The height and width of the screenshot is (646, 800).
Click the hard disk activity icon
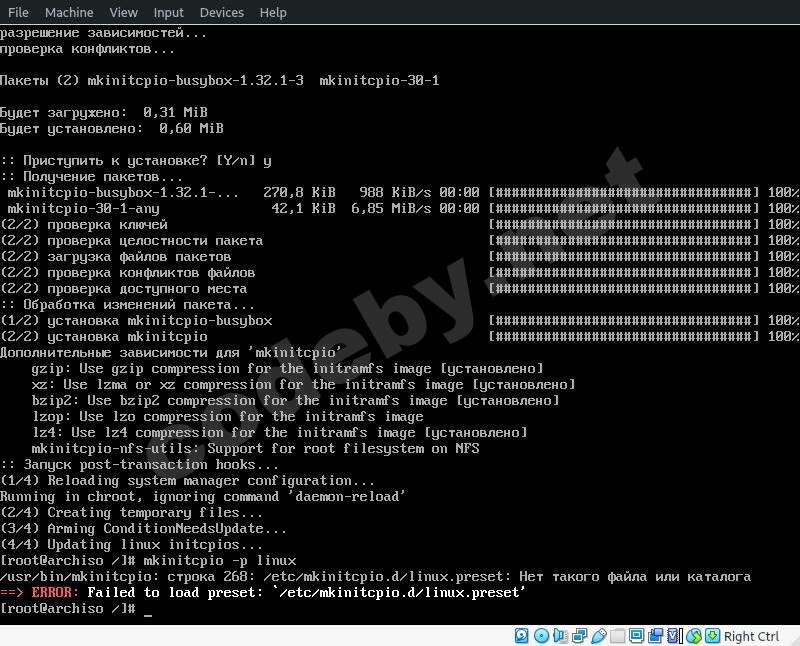click(521, 635)
